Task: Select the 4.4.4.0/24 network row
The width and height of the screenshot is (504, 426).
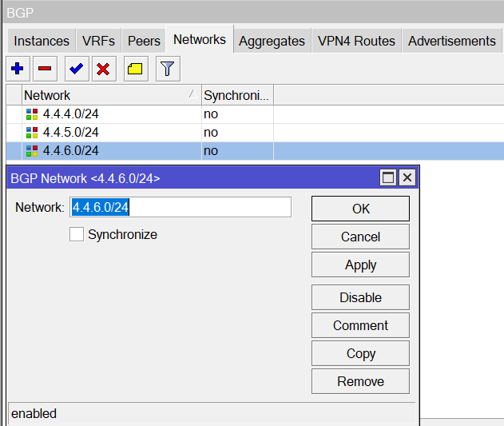Action: coord(70,114)
